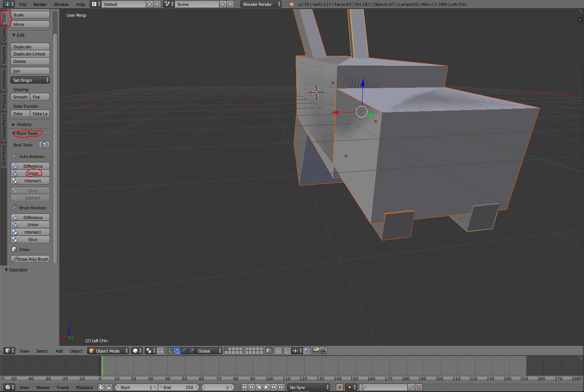Click the active keying set field
584x392 pixels.
click(x=383, y=387)
